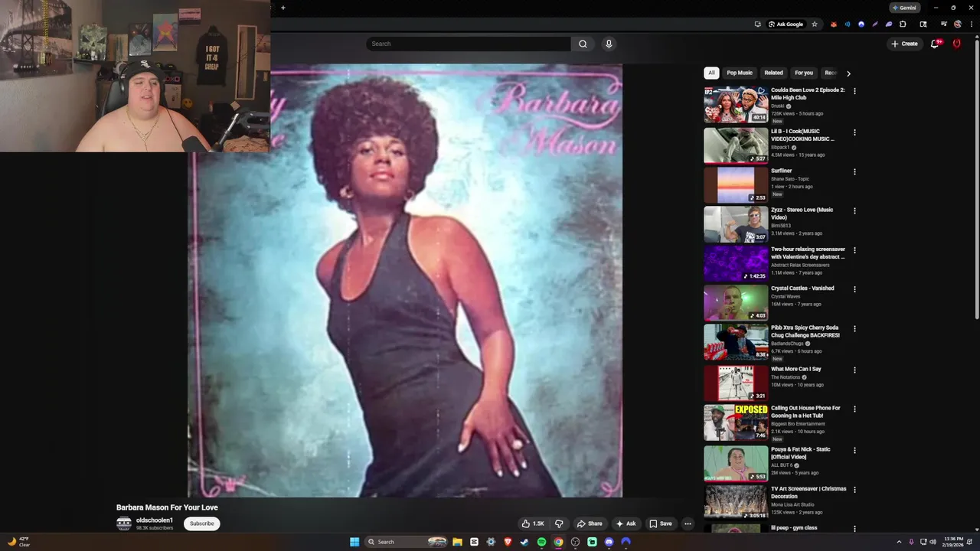Open Chrome extensions puzzle icon
980x551 pixels.
coord(903,24)
